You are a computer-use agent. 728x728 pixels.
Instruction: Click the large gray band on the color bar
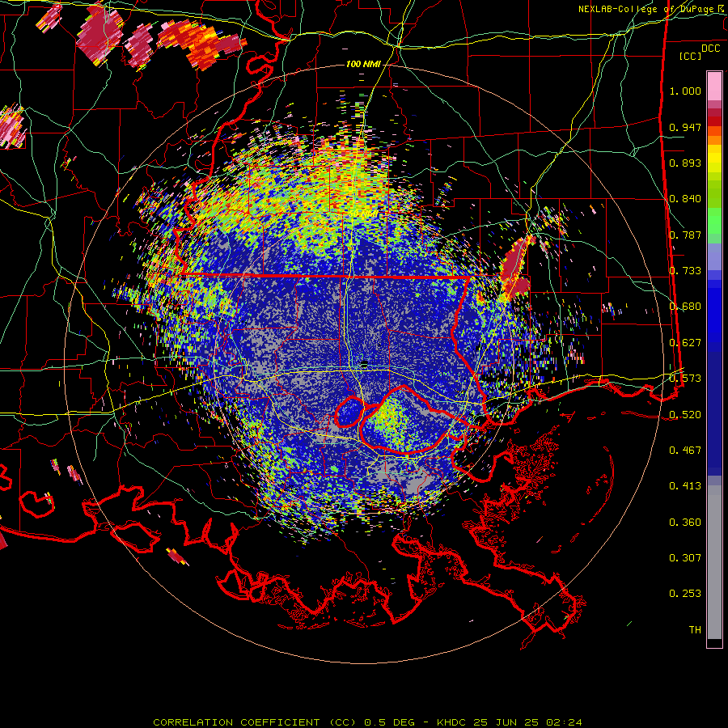click(714, 562)
